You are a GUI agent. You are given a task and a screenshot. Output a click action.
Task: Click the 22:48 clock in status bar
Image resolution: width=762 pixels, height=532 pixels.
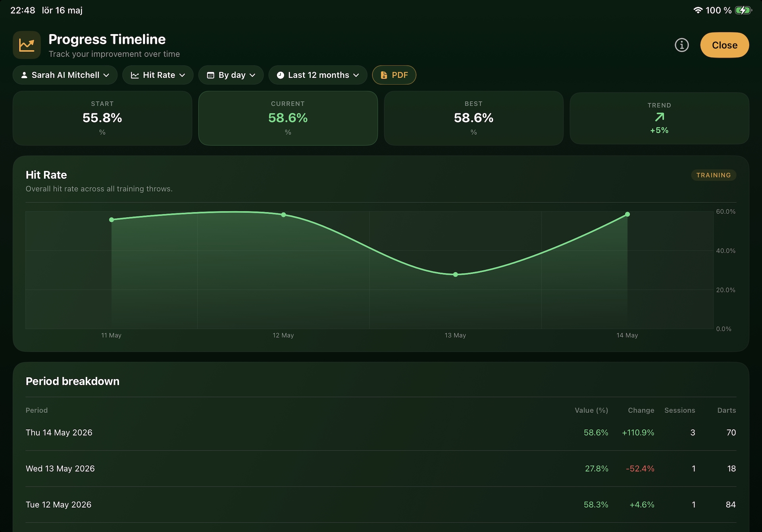(x=23, y=10)
